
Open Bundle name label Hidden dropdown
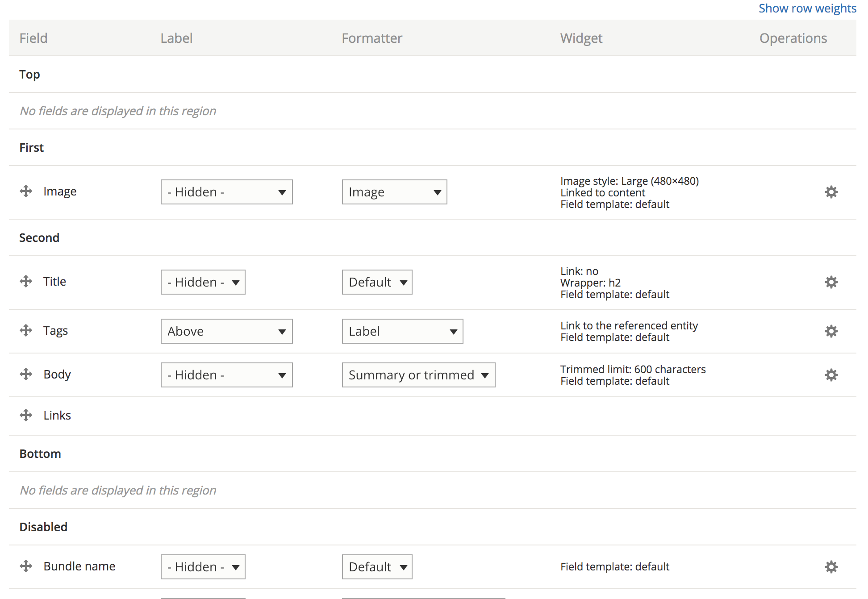[x=203, y=567]
